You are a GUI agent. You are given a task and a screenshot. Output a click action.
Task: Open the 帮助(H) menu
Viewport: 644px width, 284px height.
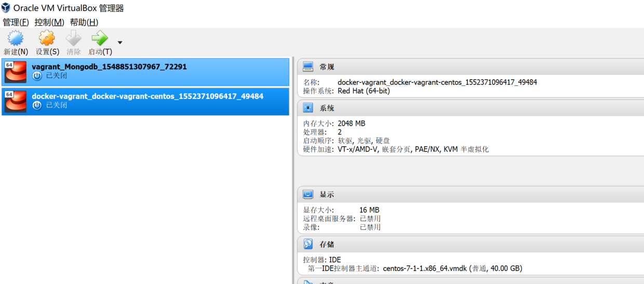[84, 22]
